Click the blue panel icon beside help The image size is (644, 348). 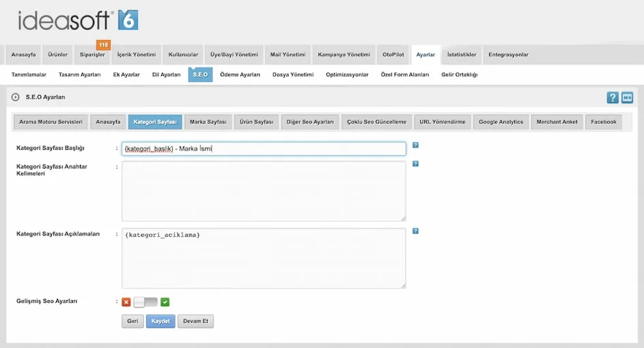click(627, 98)
